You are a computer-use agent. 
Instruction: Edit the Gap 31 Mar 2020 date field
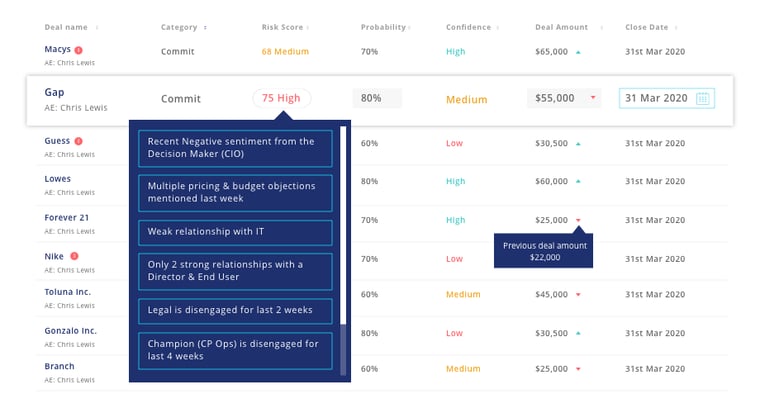click(666, 98)
